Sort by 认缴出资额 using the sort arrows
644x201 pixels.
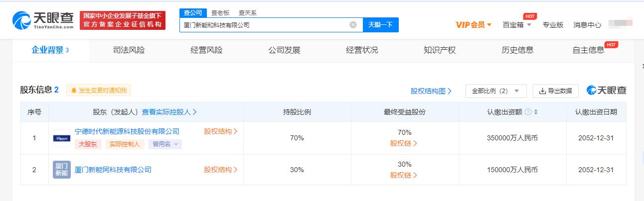click(536, 112)
